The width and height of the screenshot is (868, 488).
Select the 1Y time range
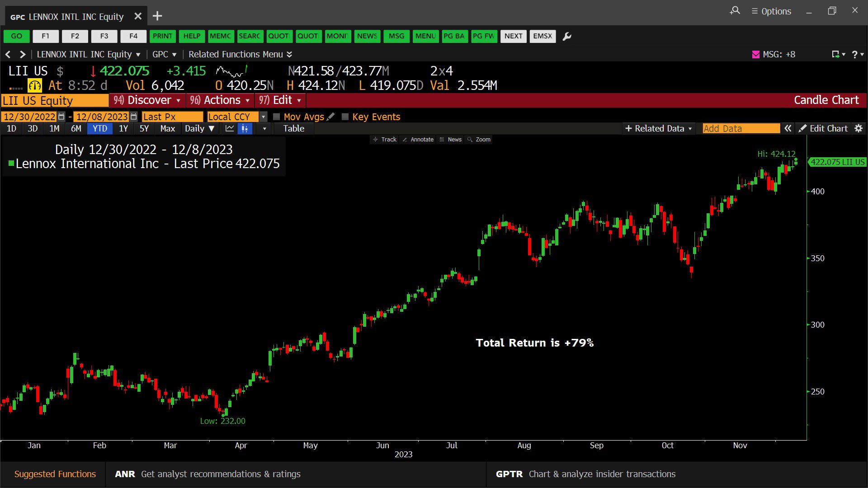[x=123, y=128]
